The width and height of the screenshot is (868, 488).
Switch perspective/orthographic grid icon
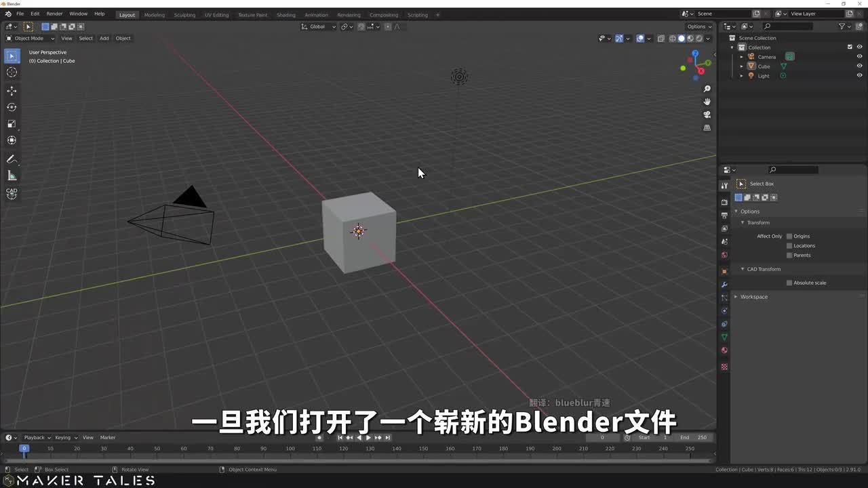pos(707,127)
